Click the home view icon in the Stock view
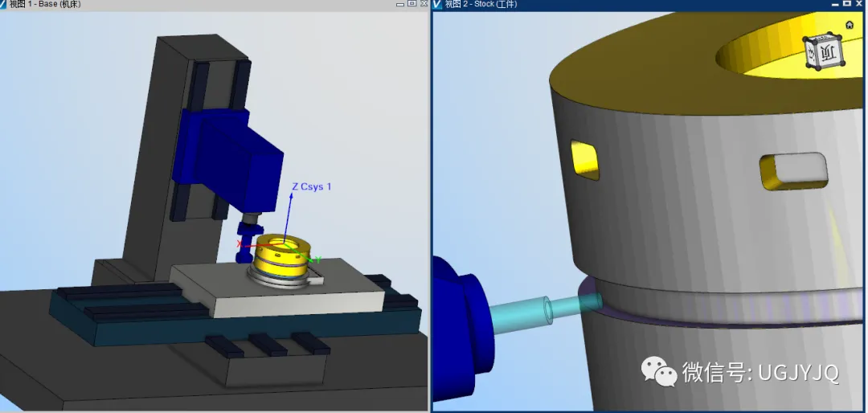 850,25
